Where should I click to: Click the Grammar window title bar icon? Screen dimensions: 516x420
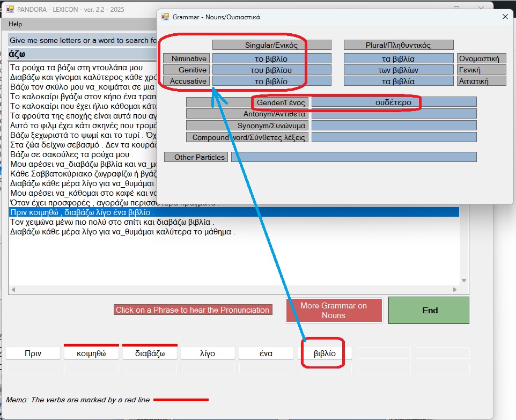(x=165, y=17)
